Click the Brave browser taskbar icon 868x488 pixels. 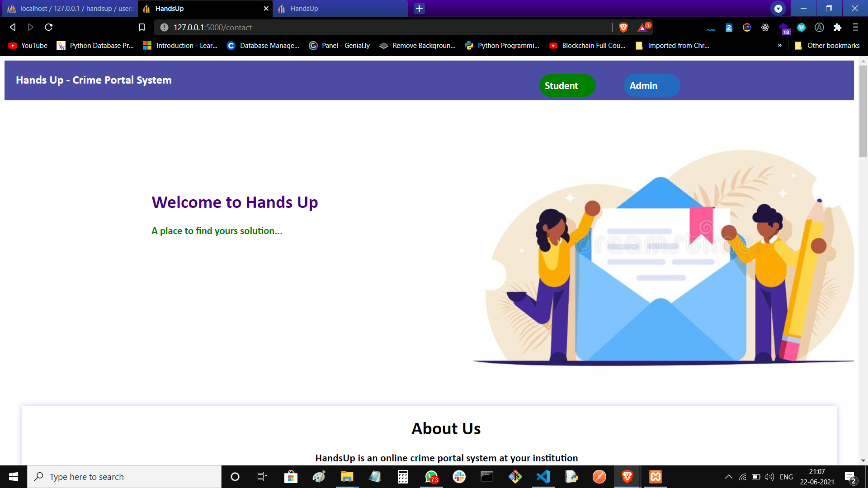627,477
